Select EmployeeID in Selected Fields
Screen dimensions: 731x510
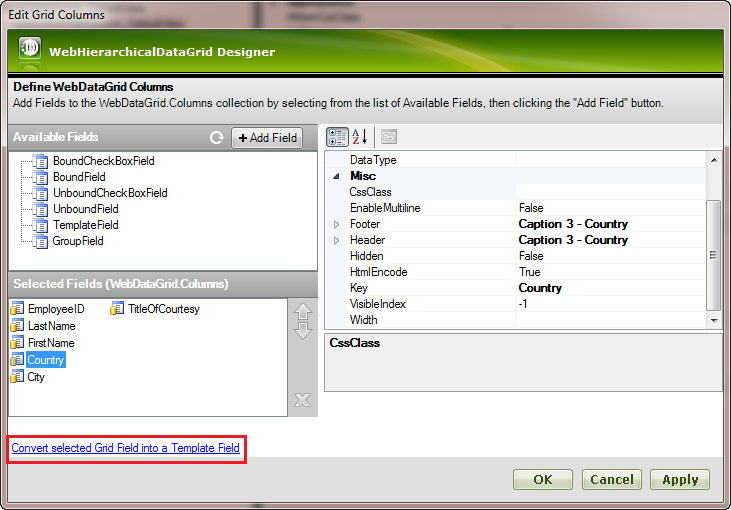click(x=55, y=309)
